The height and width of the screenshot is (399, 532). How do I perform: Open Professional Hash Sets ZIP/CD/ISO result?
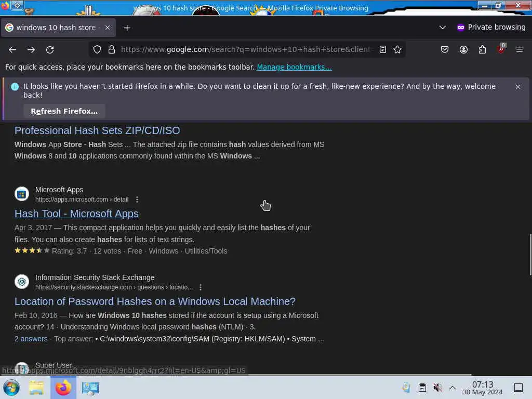(x=97, y=130)
